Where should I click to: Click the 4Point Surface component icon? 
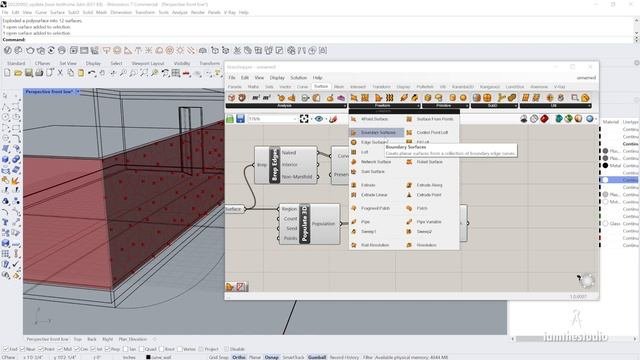pos(354,119)
